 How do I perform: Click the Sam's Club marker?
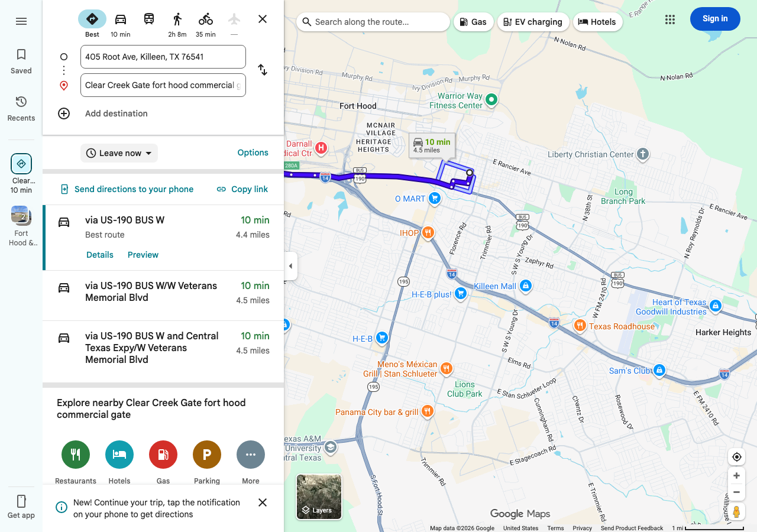pos(659,371)
